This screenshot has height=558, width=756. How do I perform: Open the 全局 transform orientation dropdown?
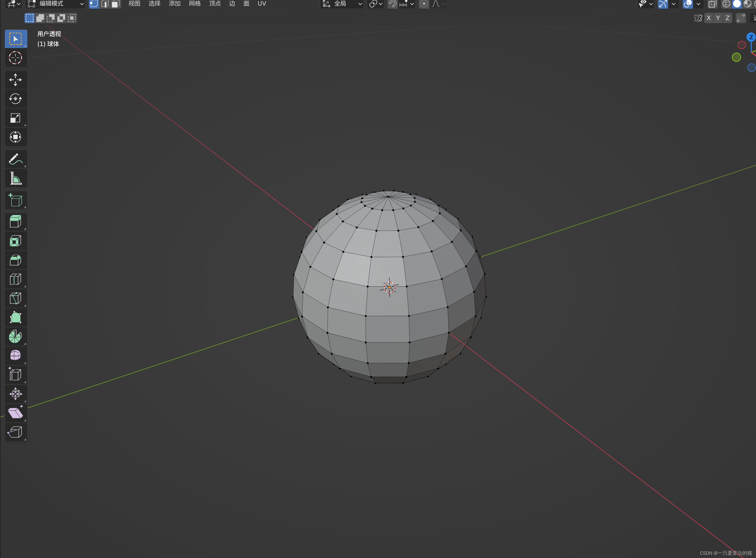coord(342,4)
